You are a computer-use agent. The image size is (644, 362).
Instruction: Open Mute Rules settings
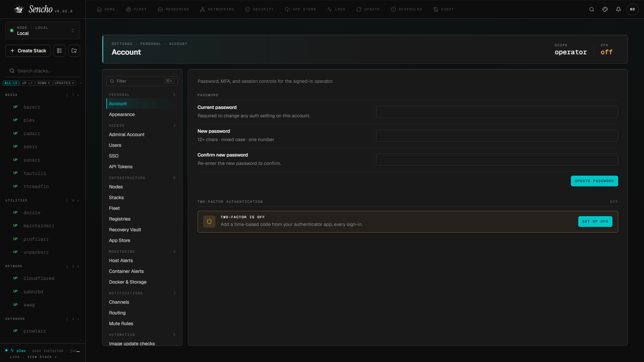point(142,323)
